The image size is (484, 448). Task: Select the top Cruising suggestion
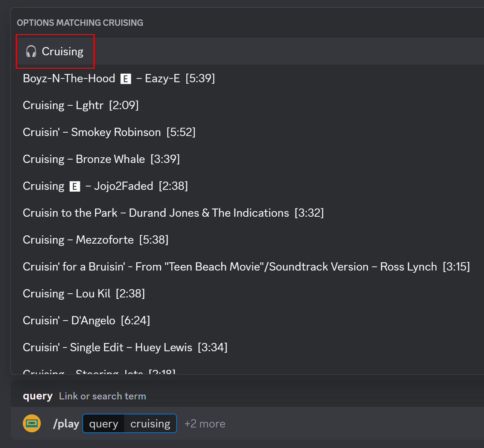[62, 52]
